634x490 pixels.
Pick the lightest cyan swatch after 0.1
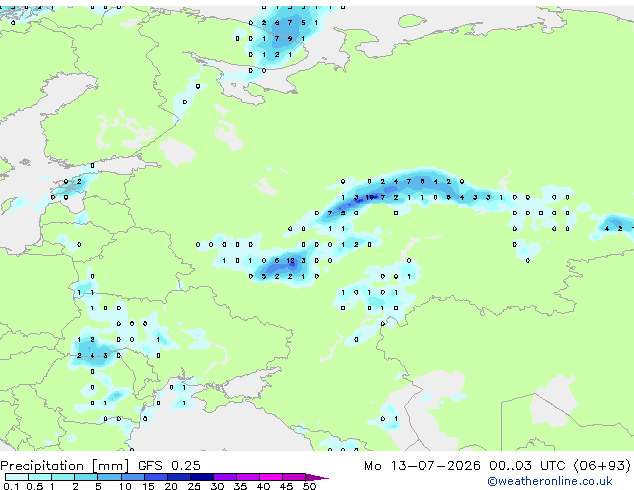(x=17, y=477)
